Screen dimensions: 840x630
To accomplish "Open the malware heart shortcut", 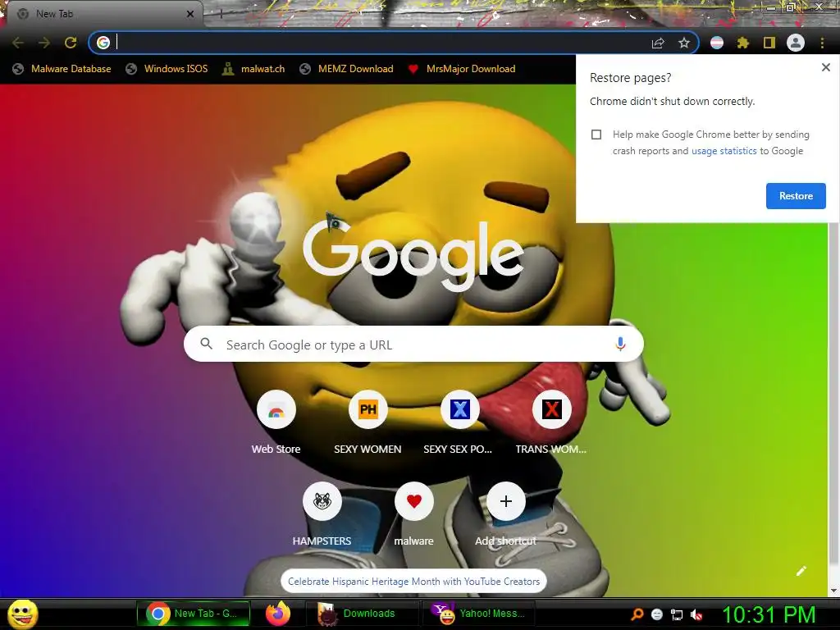I will [x=413, y=515].
